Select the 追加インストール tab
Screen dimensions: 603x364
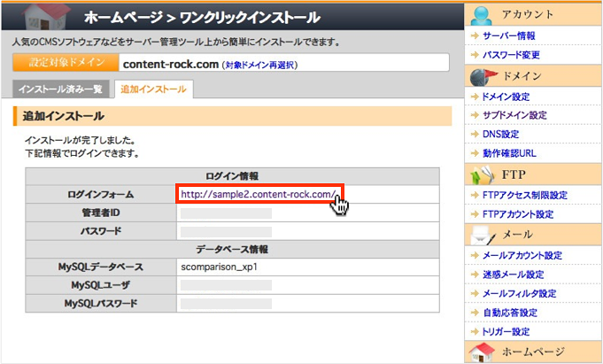click(154, 89)
